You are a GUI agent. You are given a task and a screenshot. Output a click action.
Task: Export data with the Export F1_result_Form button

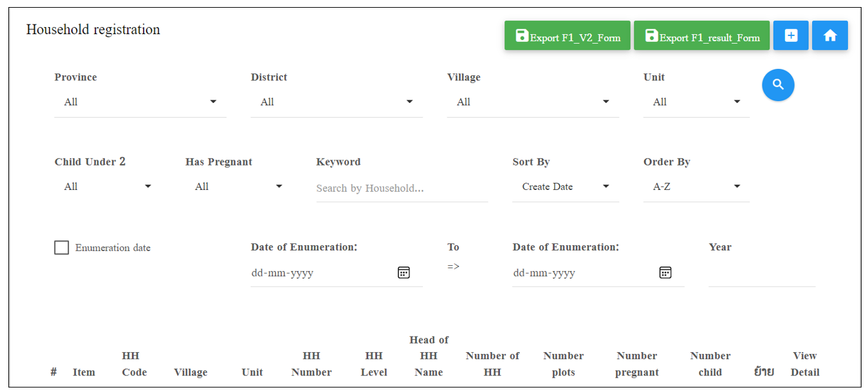pos(701,35)
